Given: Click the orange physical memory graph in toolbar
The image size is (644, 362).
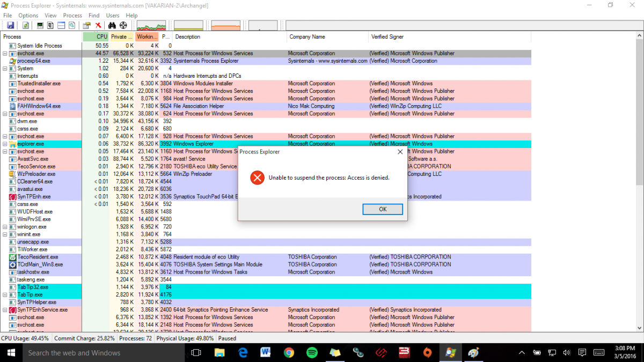Looking at the screenshot, I should click(x=225, y=25).
